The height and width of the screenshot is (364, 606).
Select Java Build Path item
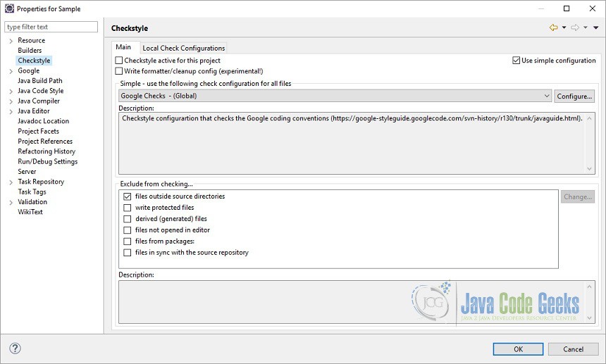[39, 81]
